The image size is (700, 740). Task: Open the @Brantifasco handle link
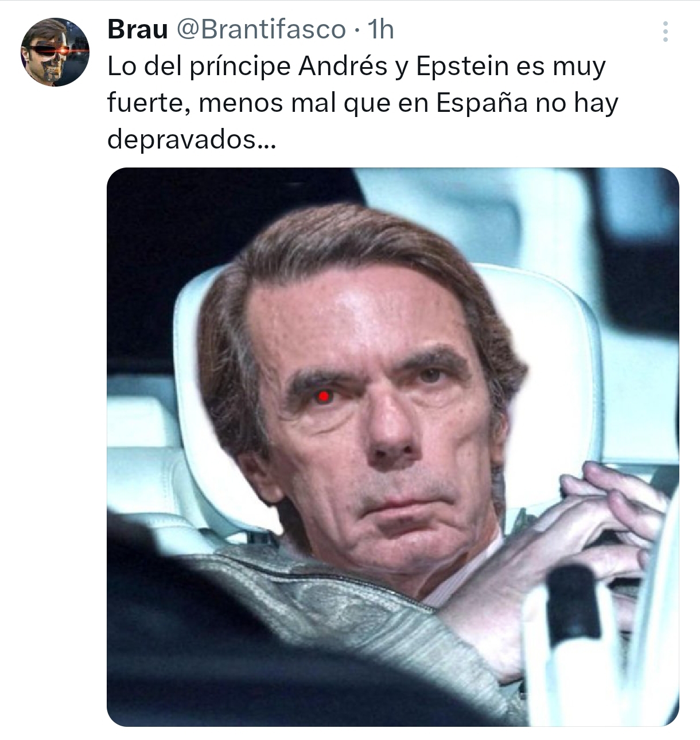coord(260,29)
